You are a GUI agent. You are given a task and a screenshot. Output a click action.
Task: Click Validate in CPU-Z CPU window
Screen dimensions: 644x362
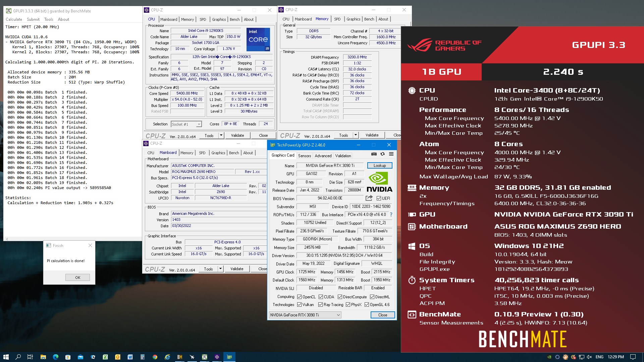[237, 135]
